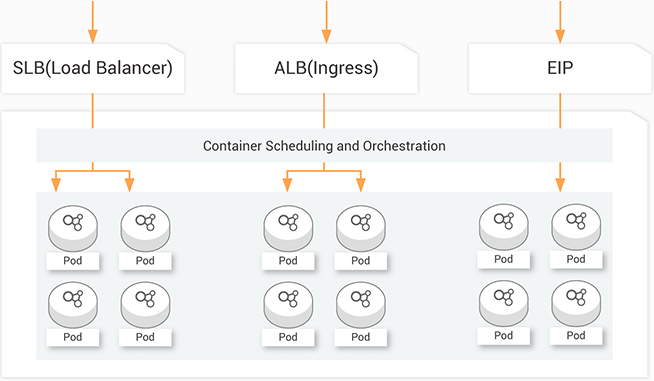Image resolution: width=654 pixels, height=381 pixels.
Task: Select bottom-left pod icon under ALB
Action: (288, 305)
